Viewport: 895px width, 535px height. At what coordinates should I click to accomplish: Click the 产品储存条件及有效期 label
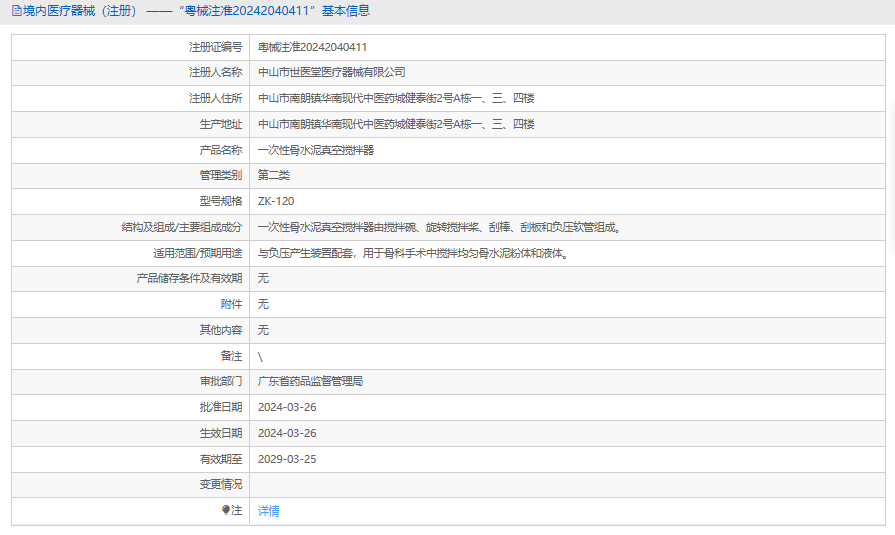click(x=189, y=278)
